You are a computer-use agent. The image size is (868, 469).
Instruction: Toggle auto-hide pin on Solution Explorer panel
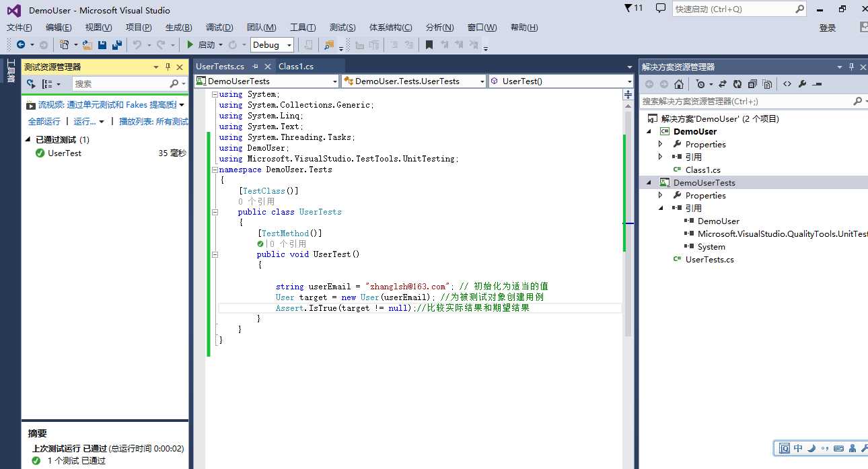(851, 67)
